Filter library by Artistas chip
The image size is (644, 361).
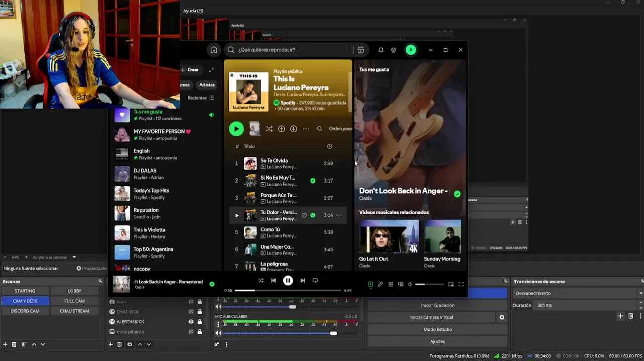(x=207, y=85)
